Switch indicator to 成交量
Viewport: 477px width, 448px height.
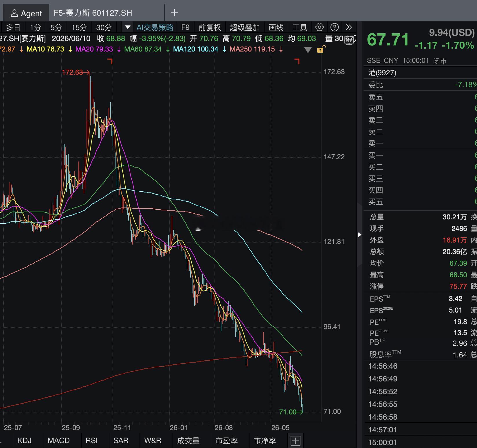click(x=188, y=440)
